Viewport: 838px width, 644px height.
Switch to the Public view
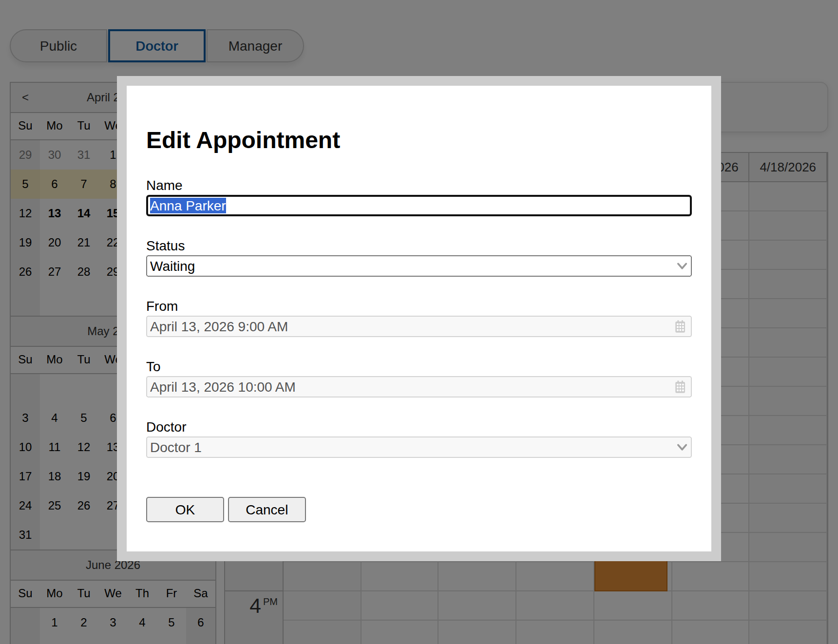58,46
